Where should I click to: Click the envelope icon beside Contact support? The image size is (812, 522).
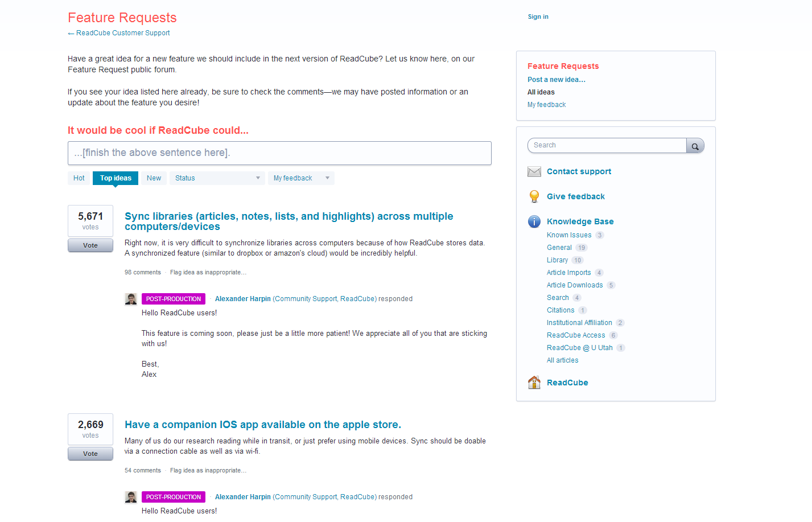pos(534,171)
